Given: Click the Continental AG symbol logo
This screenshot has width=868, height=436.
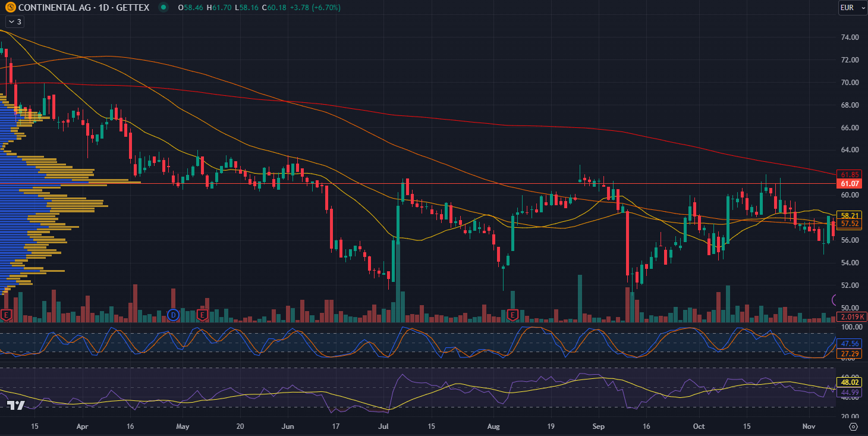Looking at the screenshot, I should coord(10,8).
